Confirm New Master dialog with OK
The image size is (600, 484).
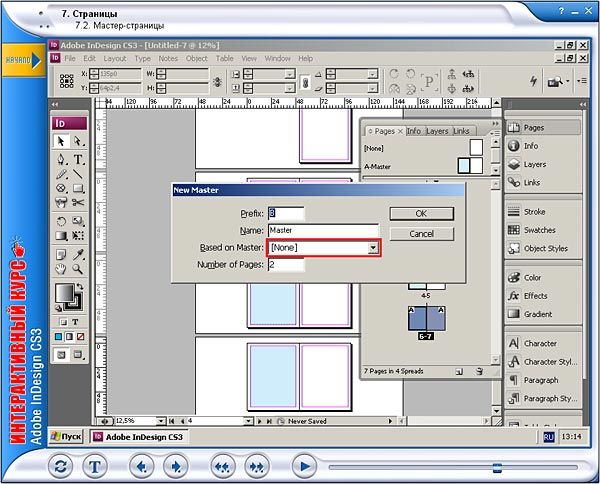coord(421,213)
